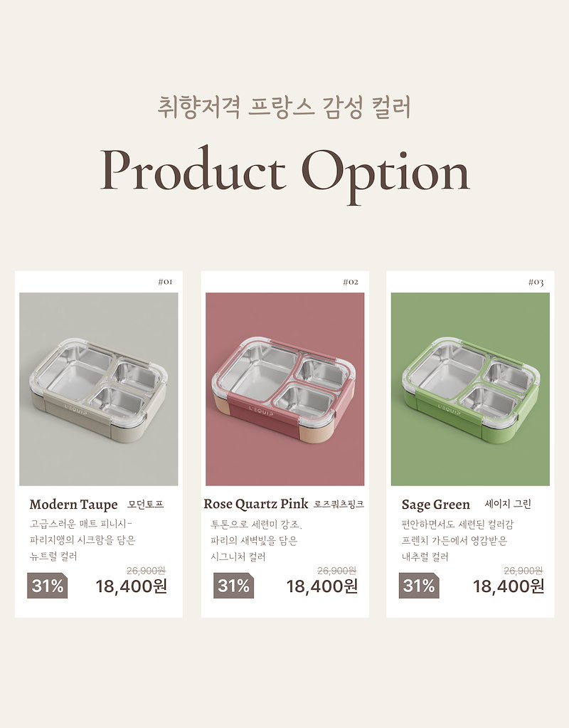
Task: Click the 모던토프 Korean color name
Action: (x=146, y=505)
